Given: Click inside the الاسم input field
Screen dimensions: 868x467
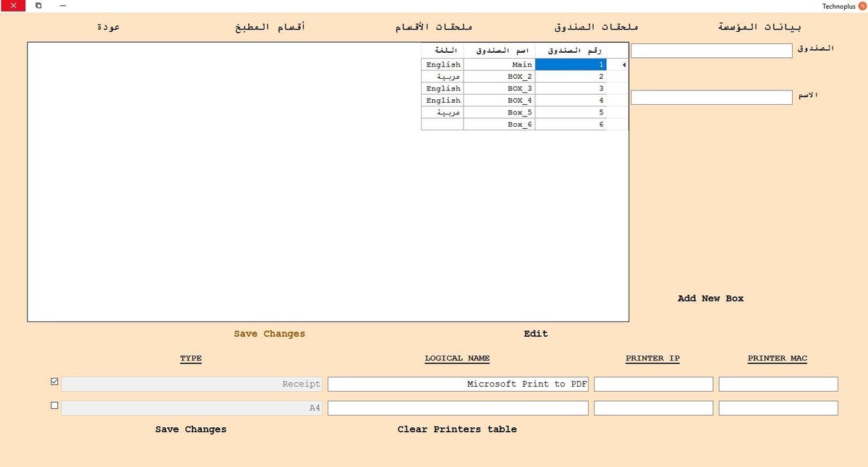Looking at the screenshot, I should tap(711, 97).
